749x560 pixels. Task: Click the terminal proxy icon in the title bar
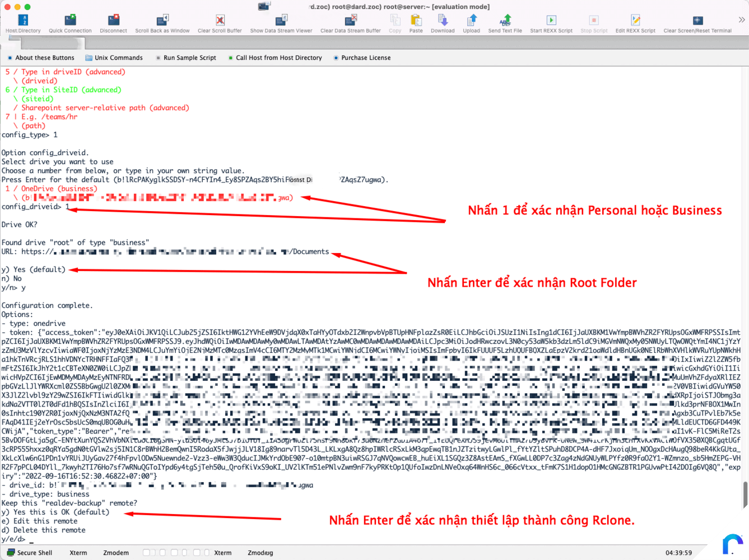coord(264,7)
